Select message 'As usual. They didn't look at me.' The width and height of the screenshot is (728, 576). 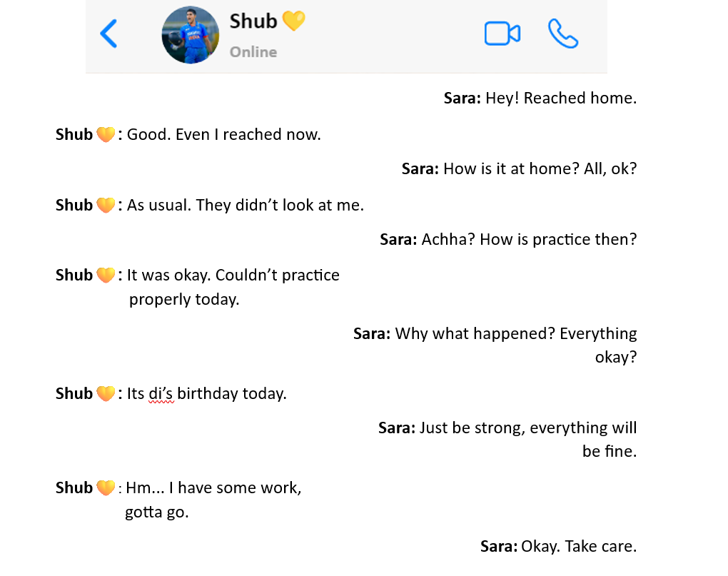pyautogui.click(x=245, y=205)
